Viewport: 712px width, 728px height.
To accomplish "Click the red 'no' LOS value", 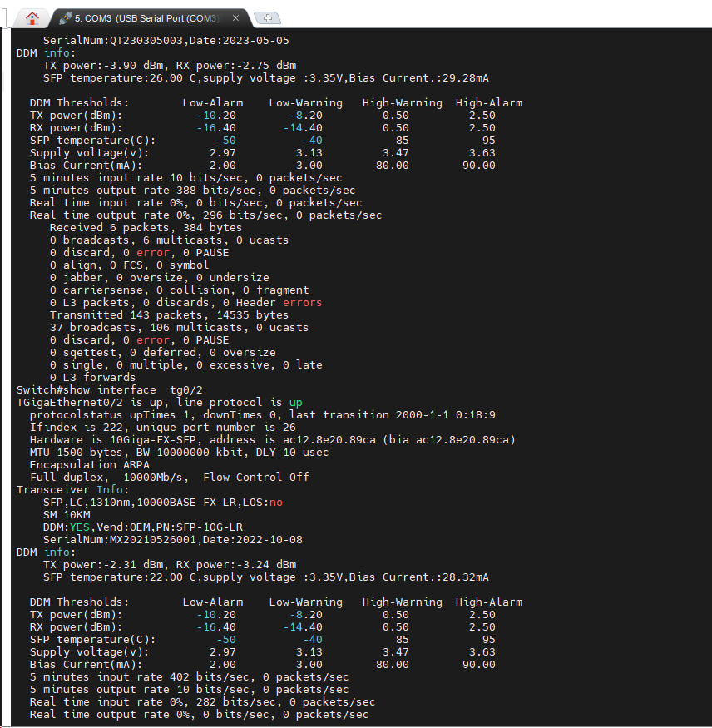I will 275,503.
